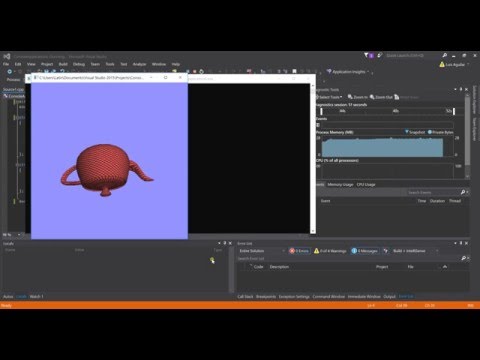This screenshot has height=360, width=480.
Task: Switch to the Call Stack tab
Action: [x=245, y=296]
